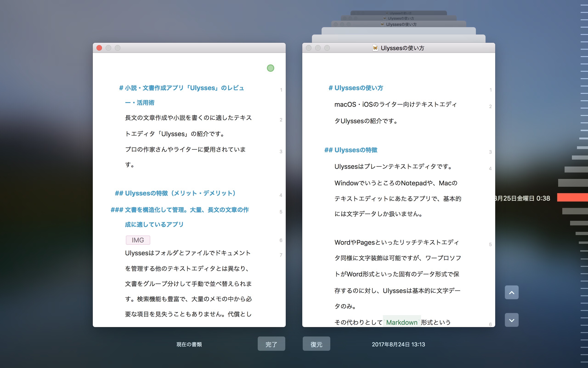The width and height of the screenshot is (588, 368).
Task: Click the IMG tag in the current document
Action: (x=138, y=240)
